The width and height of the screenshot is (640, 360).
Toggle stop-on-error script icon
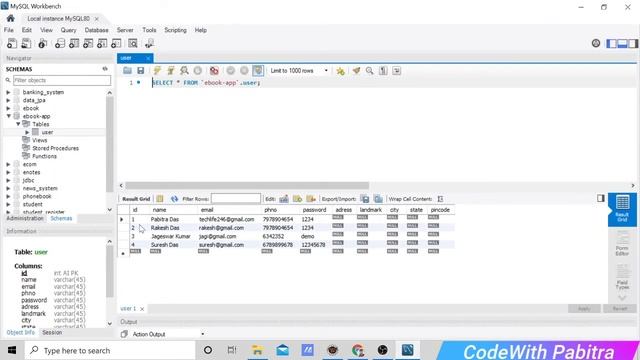pyautogui.click(x=214, y=71)
